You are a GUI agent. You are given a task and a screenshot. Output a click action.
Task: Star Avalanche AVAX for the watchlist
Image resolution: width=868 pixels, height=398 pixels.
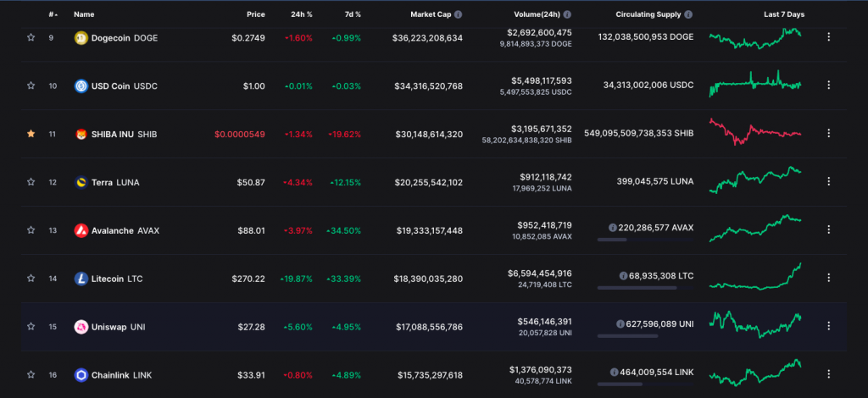pyautogui.click(x=31, y=230)
